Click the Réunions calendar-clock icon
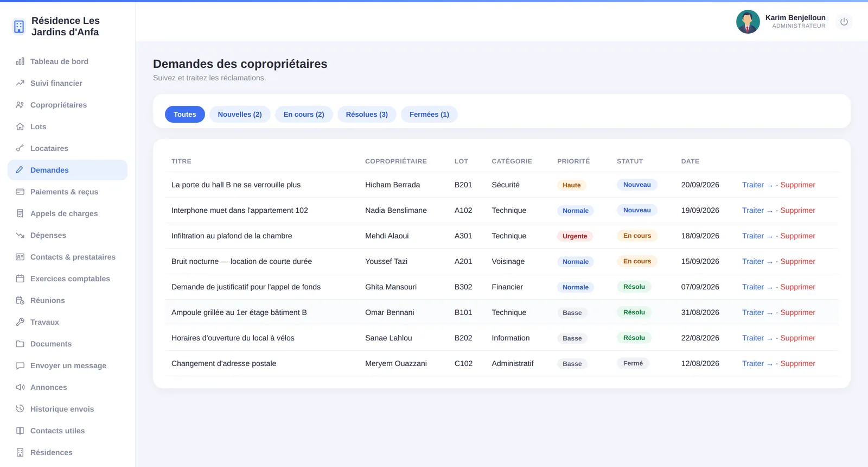868x467 pixels. 20,300
